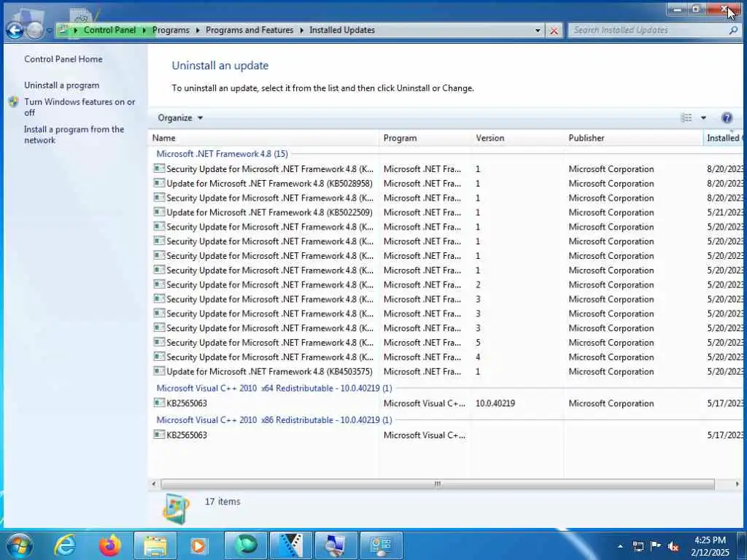The width and height of the screenshot is (747, 560).
Task: Collapse Visual C++ 2010 x64 Redistributable group
Action: [274, 388]
